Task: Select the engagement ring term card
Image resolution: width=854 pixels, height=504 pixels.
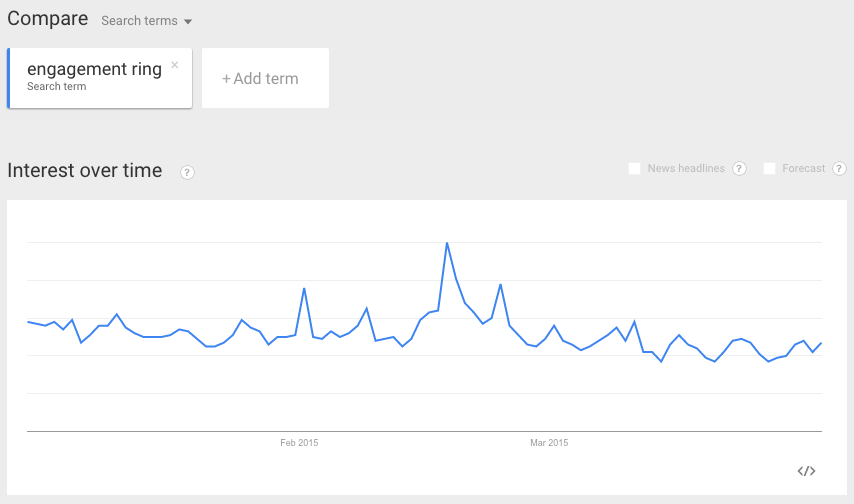Action: tap(100, 78)
